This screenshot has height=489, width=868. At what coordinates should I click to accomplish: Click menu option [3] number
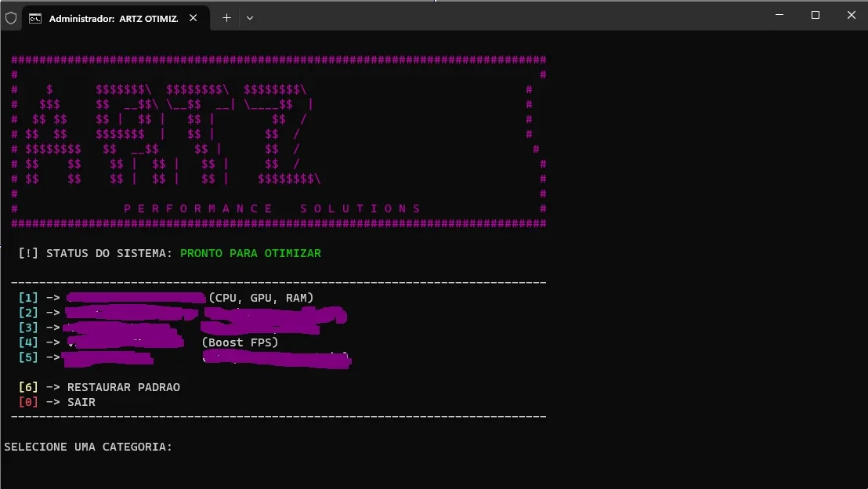pos(28,328)
